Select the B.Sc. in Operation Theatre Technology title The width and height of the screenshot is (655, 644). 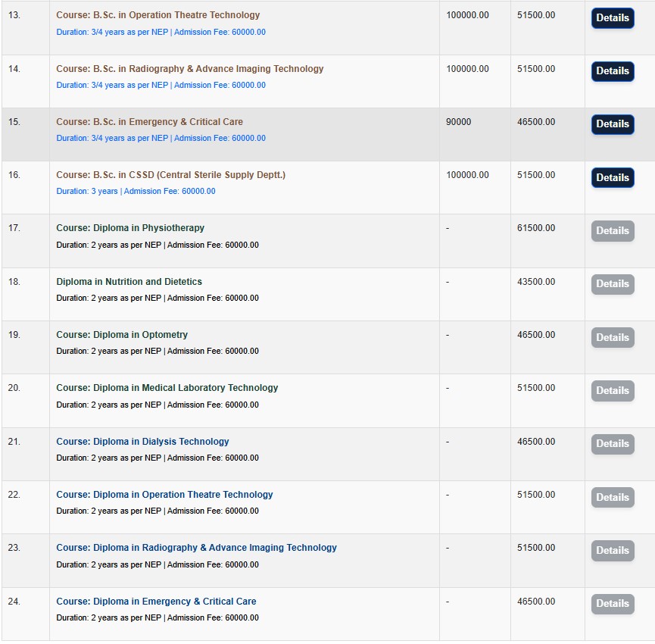[x=158, y=15]
